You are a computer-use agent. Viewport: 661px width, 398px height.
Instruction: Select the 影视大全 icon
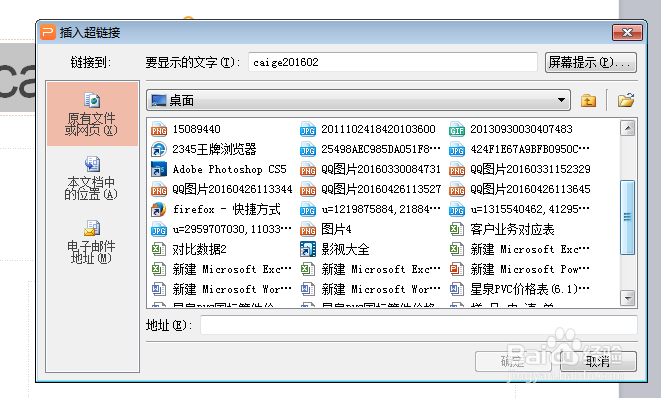pyautogui.click(x=308, y=249)
